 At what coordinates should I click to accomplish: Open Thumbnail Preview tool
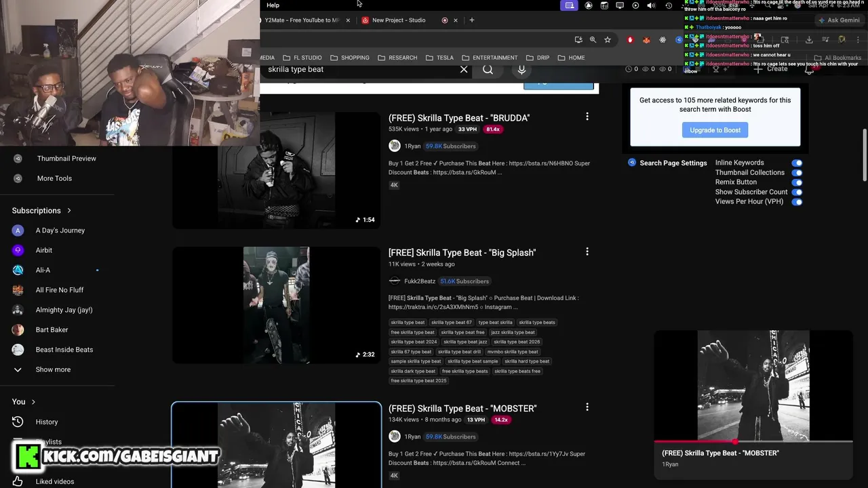click(66, 159)
